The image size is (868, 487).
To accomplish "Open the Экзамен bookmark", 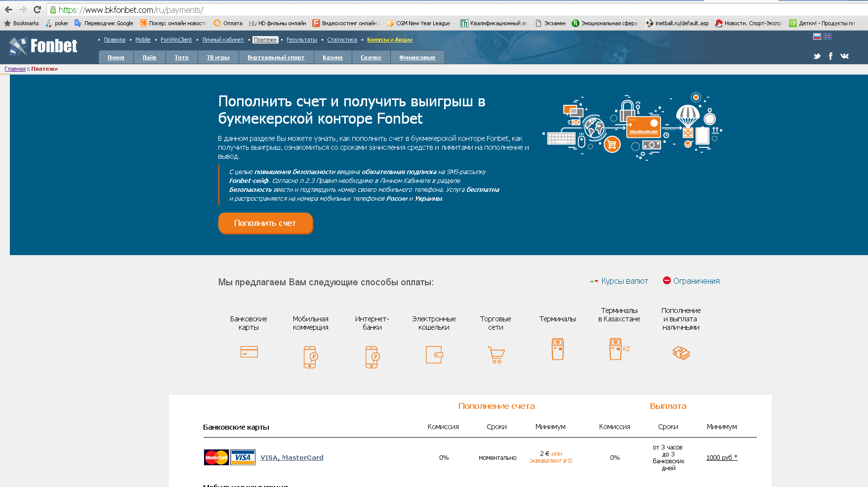I will click(550, 23).
